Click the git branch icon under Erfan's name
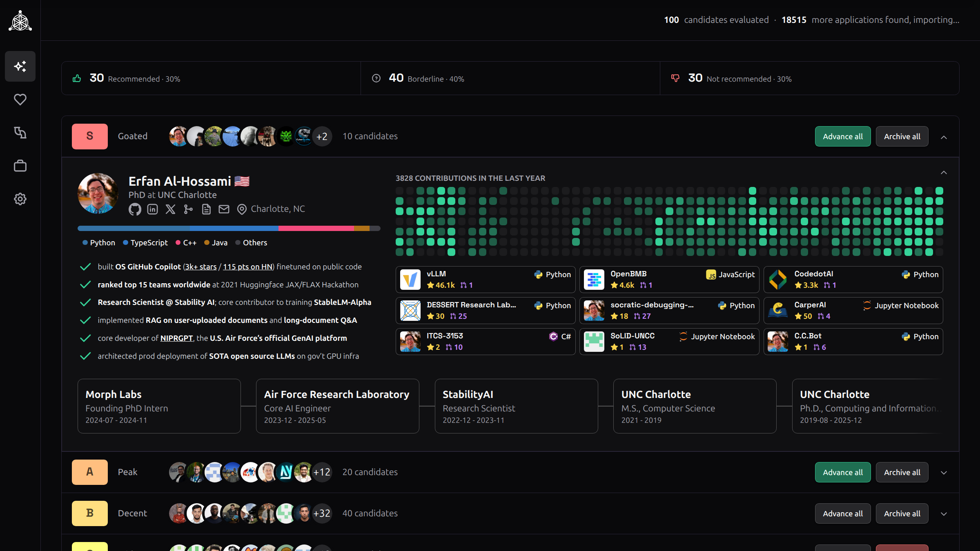The image size is (980, 551). [x=188, y=209]
